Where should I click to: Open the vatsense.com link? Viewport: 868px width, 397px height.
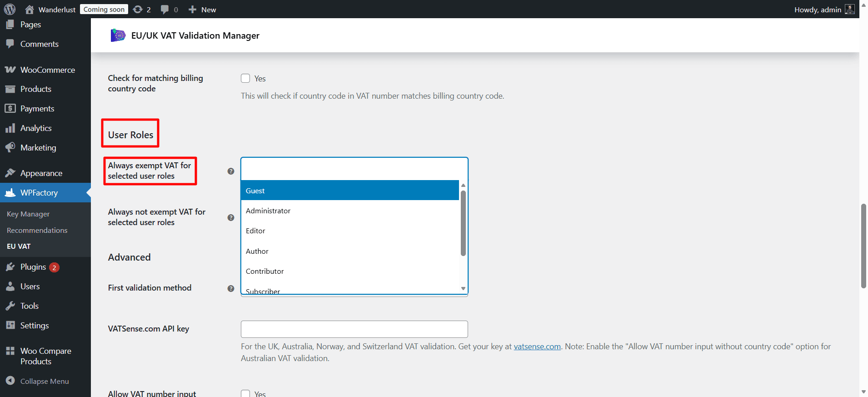(x=537, y=347)
